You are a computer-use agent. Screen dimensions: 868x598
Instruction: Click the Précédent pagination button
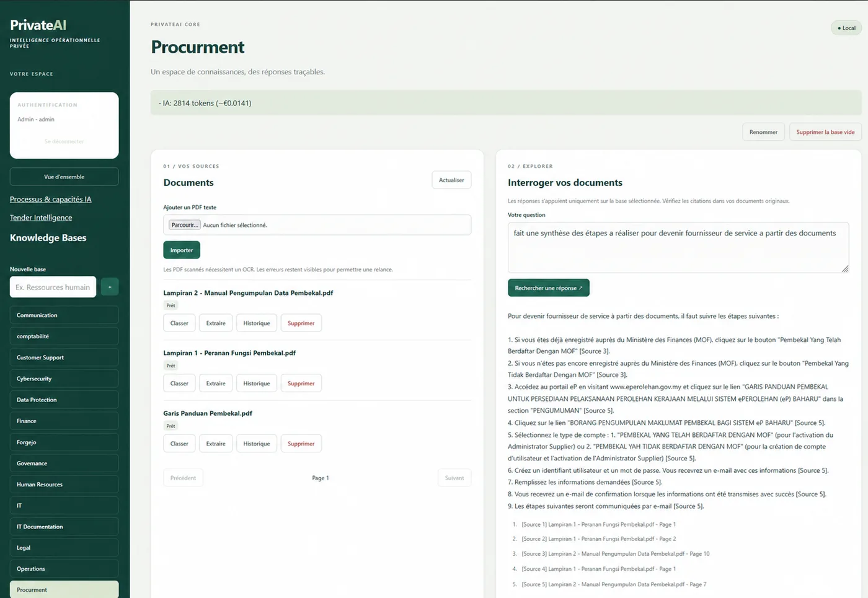(183, 478)
